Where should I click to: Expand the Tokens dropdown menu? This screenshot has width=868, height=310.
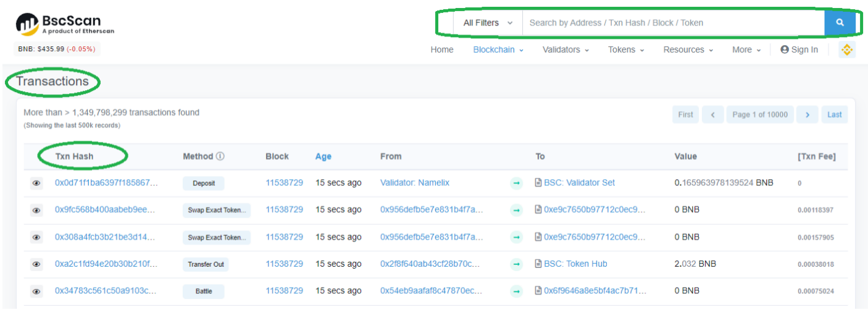pos(625,50)
